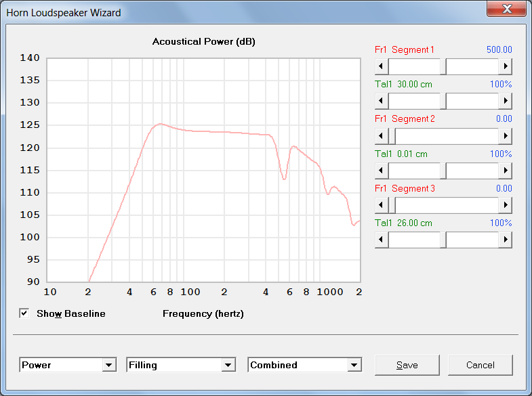
Task: Click the Cancel button
Action: [480, 365]
